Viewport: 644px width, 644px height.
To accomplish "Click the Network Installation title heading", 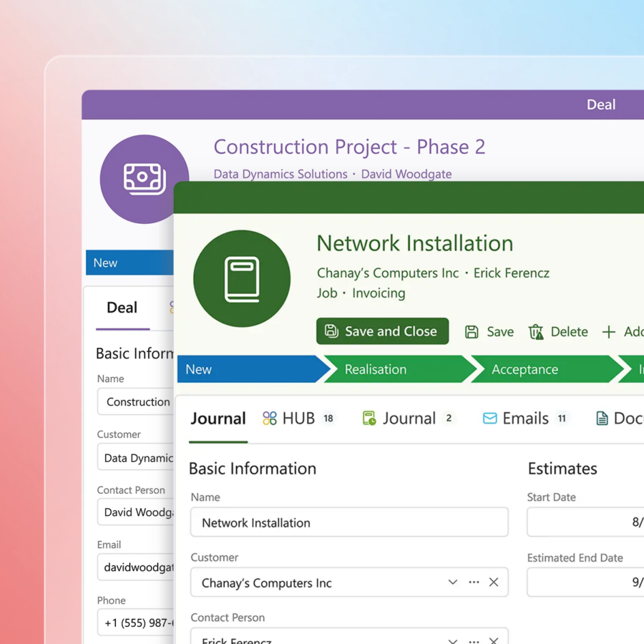I will 415,243.
